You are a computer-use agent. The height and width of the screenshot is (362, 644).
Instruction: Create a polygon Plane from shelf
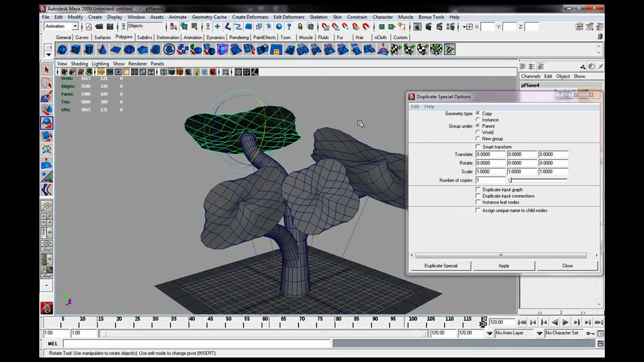(x=116, y=49)
